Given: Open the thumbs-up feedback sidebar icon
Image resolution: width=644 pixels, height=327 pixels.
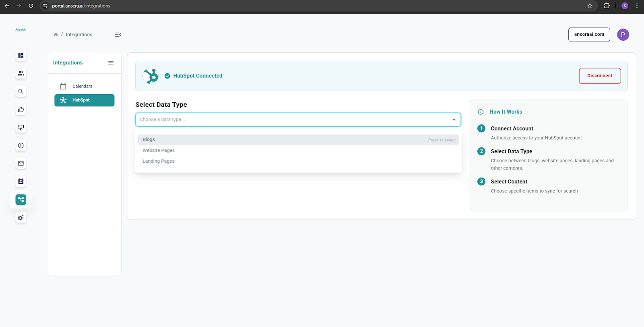Looking at the screenshot, I should coord(21,110).
